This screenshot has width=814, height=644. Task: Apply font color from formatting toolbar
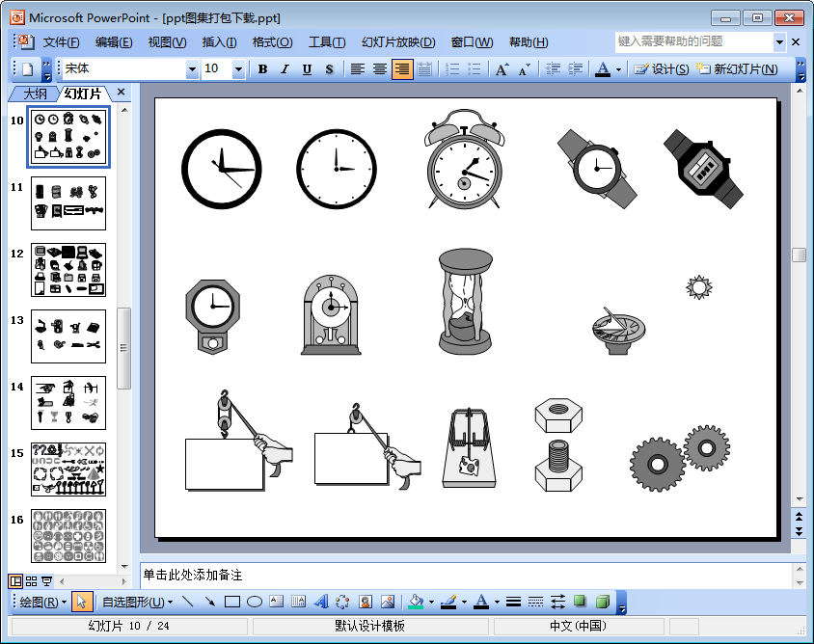[603, 69]
